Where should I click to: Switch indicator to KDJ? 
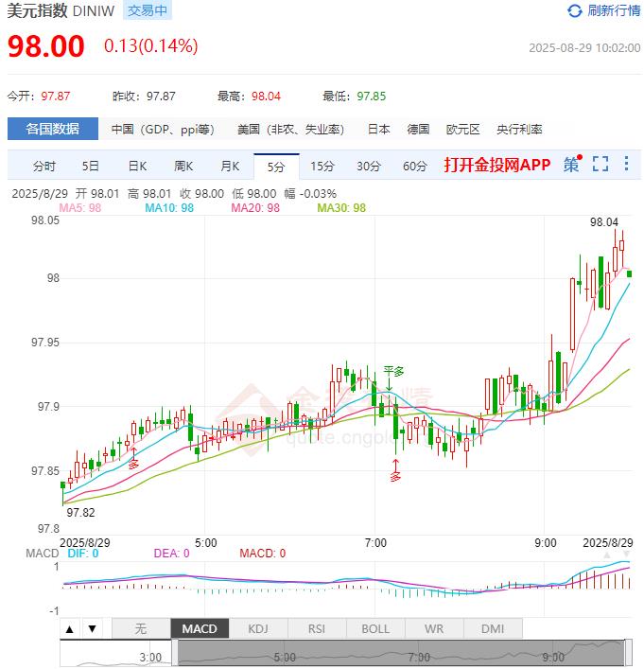[257, 628]
